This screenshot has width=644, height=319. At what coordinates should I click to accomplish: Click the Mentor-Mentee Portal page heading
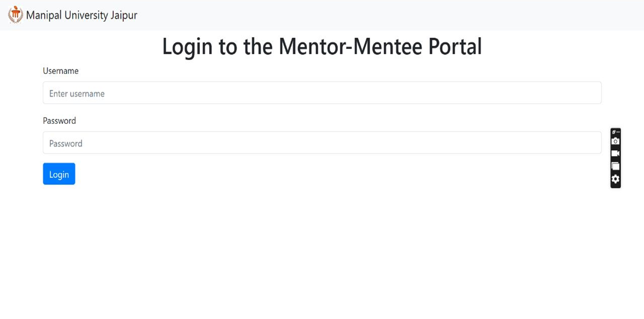(322, 46)
